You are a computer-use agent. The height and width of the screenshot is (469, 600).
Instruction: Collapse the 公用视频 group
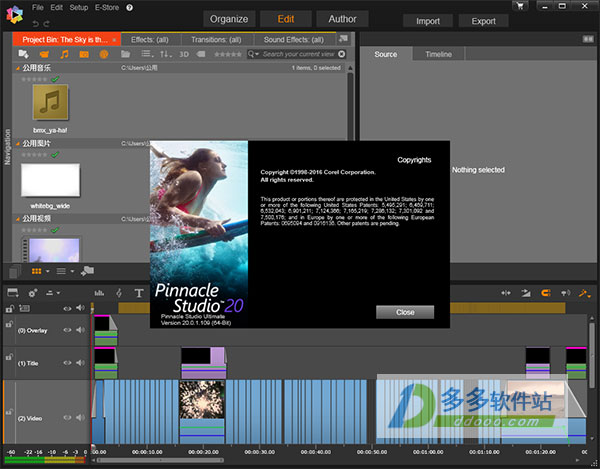coord(18,219)
